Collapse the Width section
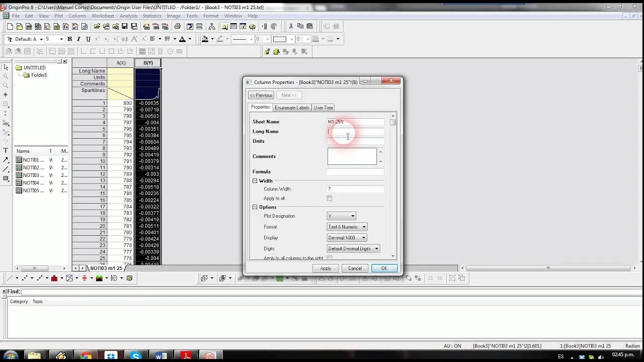The height and width of the screenshot is (362, 644). click(255, 181)
